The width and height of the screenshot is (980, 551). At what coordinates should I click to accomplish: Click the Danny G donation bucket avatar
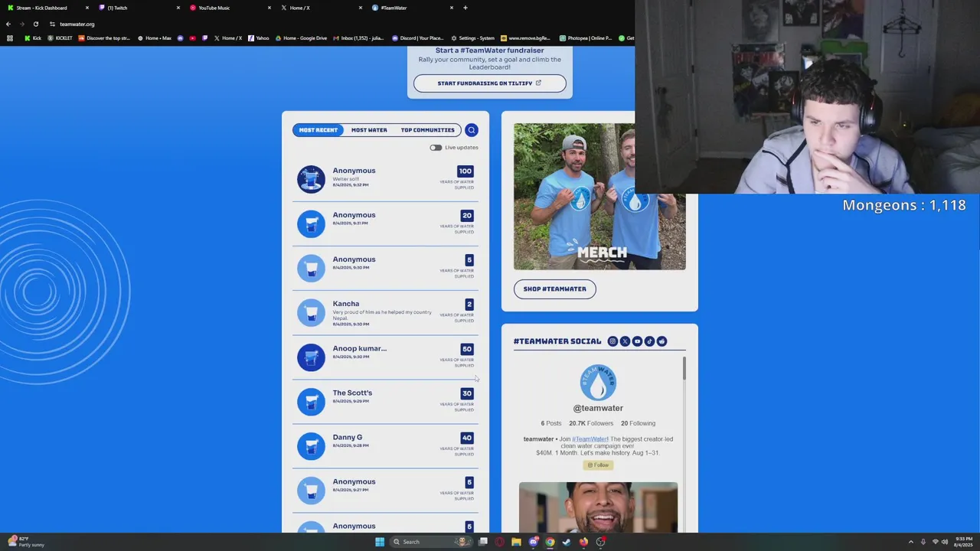[x=311, y=445]
